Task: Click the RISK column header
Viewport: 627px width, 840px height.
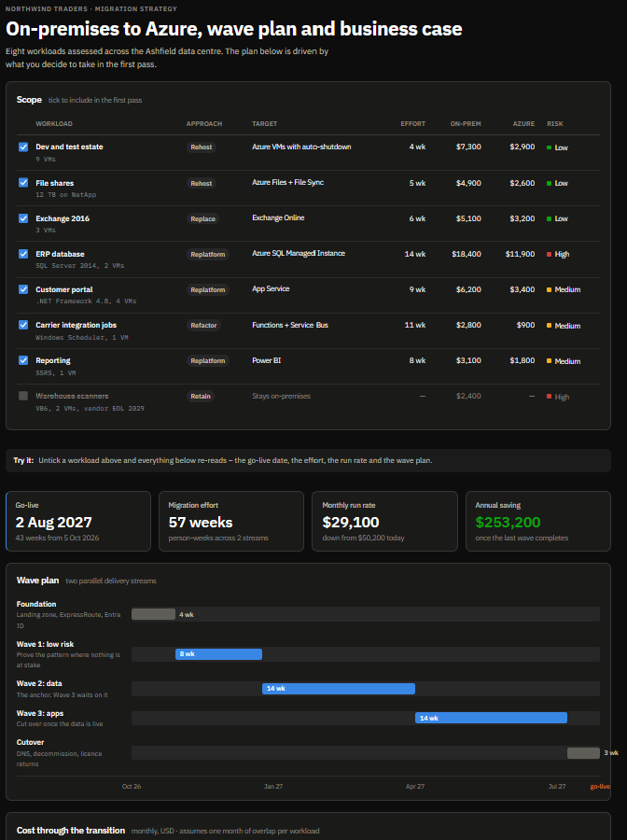Action: 555,124
